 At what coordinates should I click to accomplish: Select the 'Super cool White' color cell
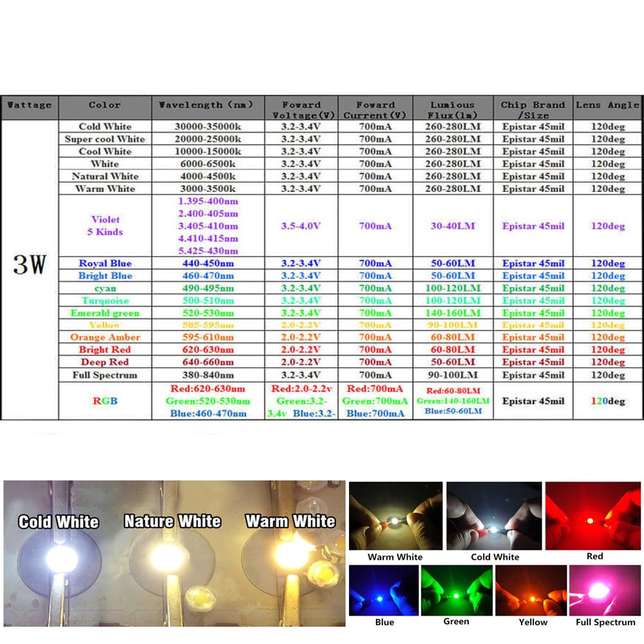pyautogui.click(x=105, y=139)
